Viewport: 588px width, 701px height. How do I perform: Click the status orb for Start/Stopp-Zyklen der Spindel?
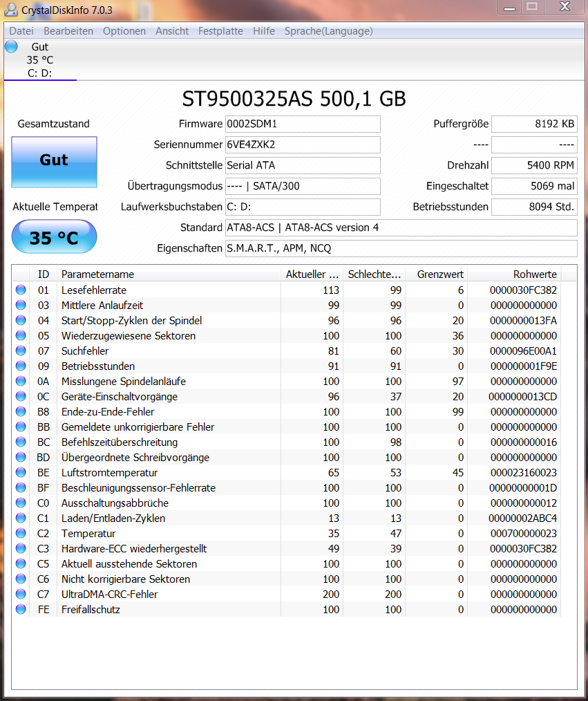21,320
